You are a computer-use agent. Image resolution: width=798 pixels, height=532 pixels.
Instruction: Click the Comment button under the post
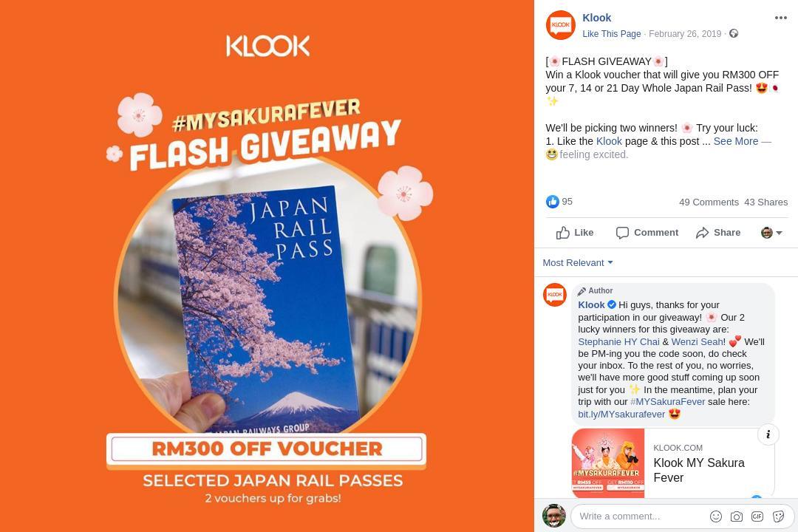coord(647,233)
